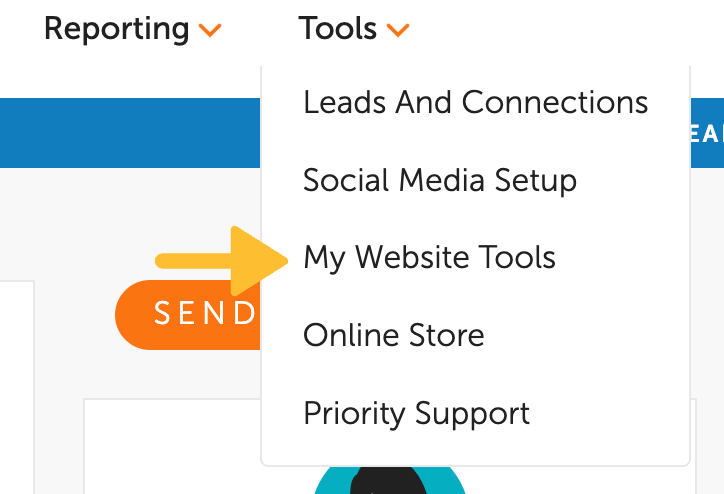Select the Priority Support menu entry
724x494 pixels.
(416, 412)
